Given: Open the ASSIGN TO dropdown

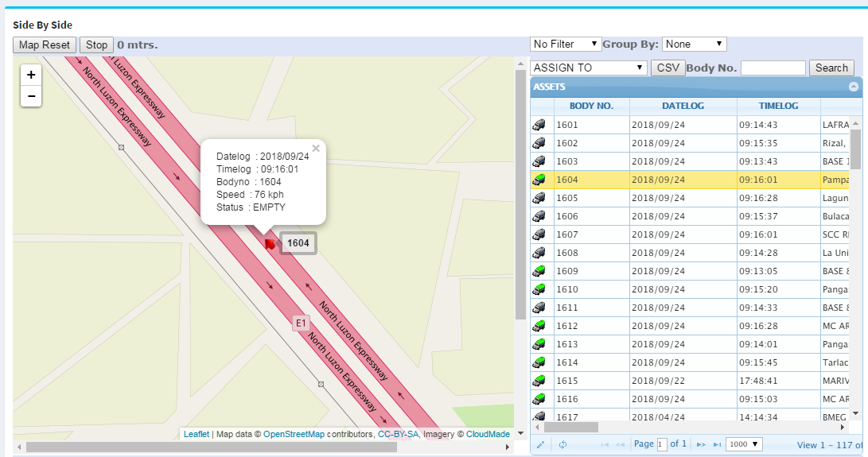Looking at the screenshot, I should [x=588, y=68].
